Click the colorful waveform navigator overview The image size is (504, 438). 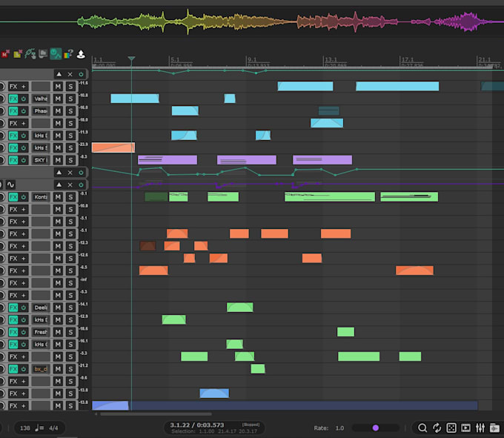pos(252,21)
